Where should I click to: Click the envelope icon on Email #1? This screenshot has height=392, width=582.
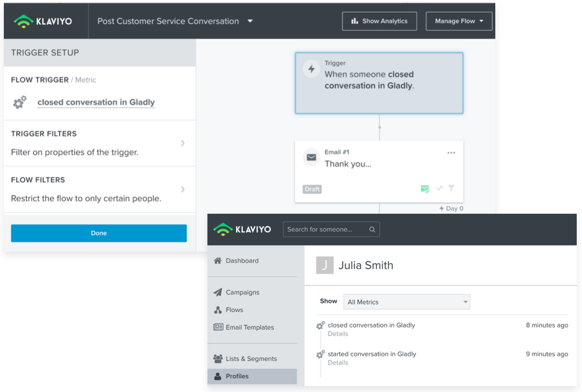click(311, 157)
